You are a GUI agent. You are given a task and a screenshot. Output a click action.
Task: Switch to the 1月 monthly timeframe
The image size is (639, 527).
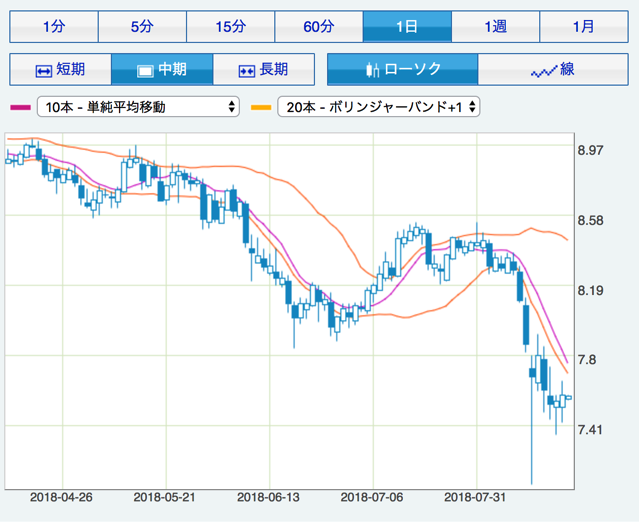coord(584,27)
